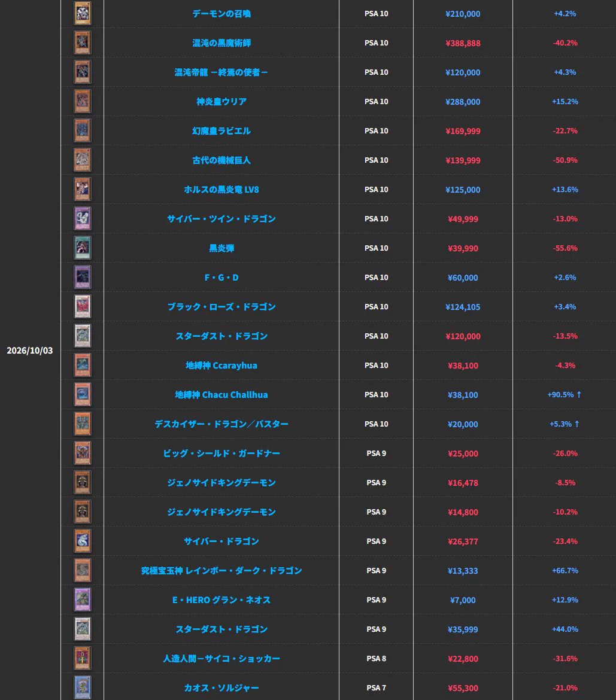Screen dimensions: 616x700
Task: Click the サイバー・ツイン・ドラゴン thumbnail
Action: point(82,219)
